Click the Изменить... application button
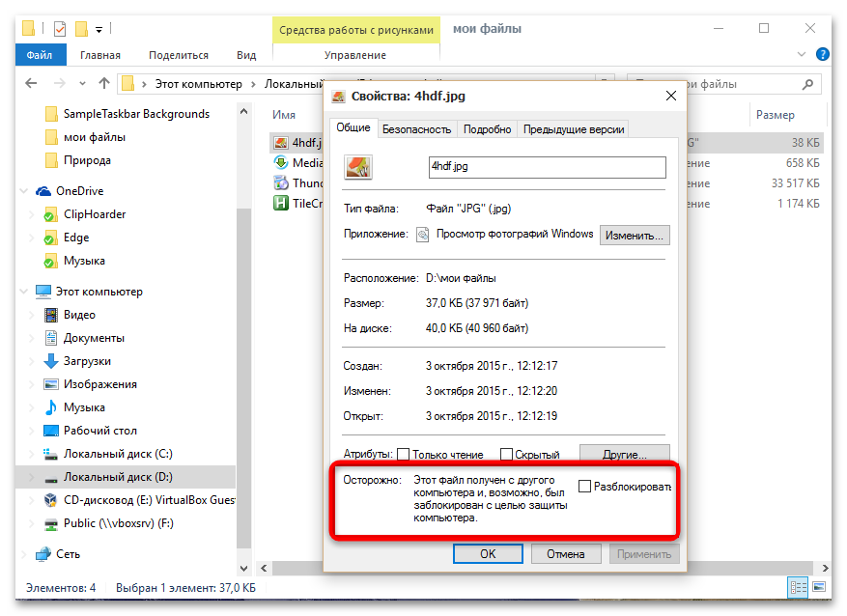This screenshot has width=847, height=616. tap(635, 236)
